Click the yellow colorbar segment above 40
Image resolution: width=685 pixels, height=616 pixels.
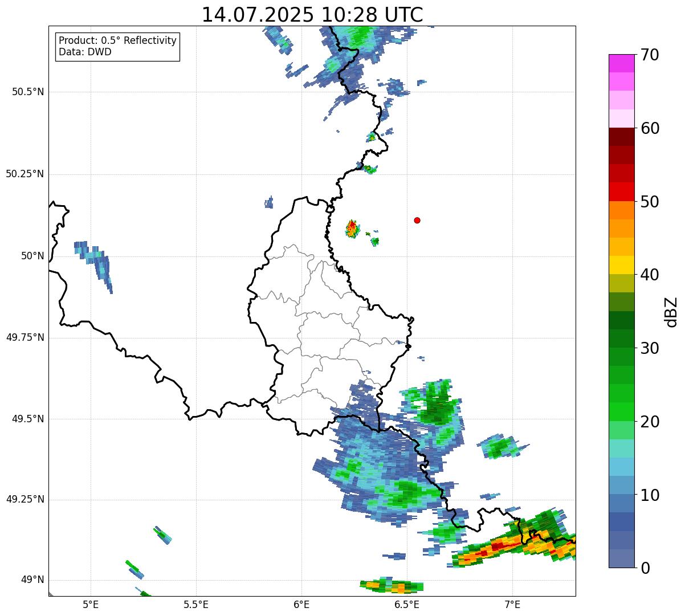(622, 265)
